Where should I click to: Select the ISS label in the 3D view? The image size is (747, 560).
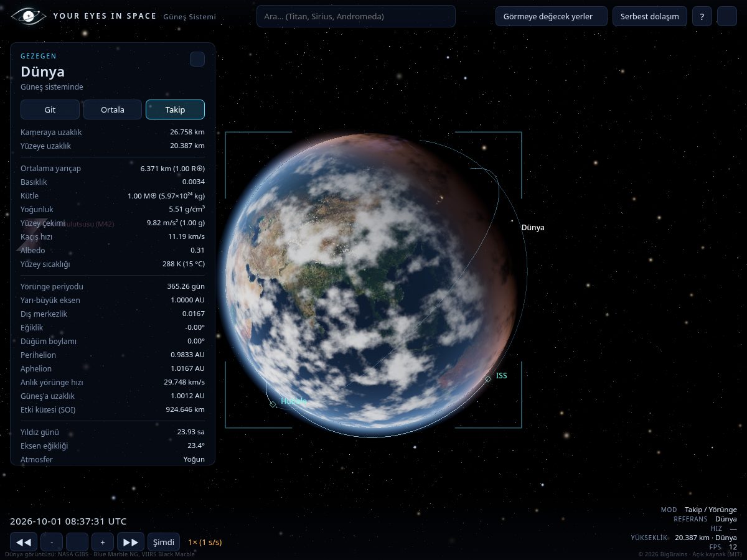501,376
